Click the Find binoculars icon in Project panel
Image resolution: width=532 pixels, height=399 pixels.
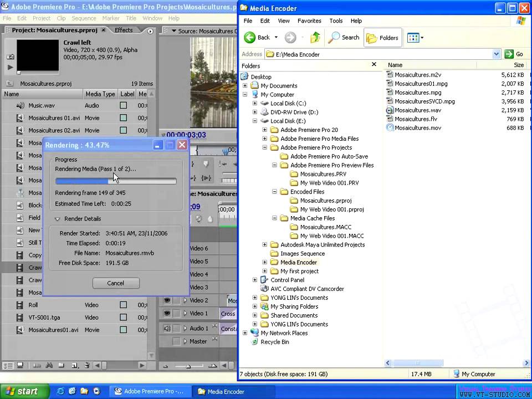point(49,365)
